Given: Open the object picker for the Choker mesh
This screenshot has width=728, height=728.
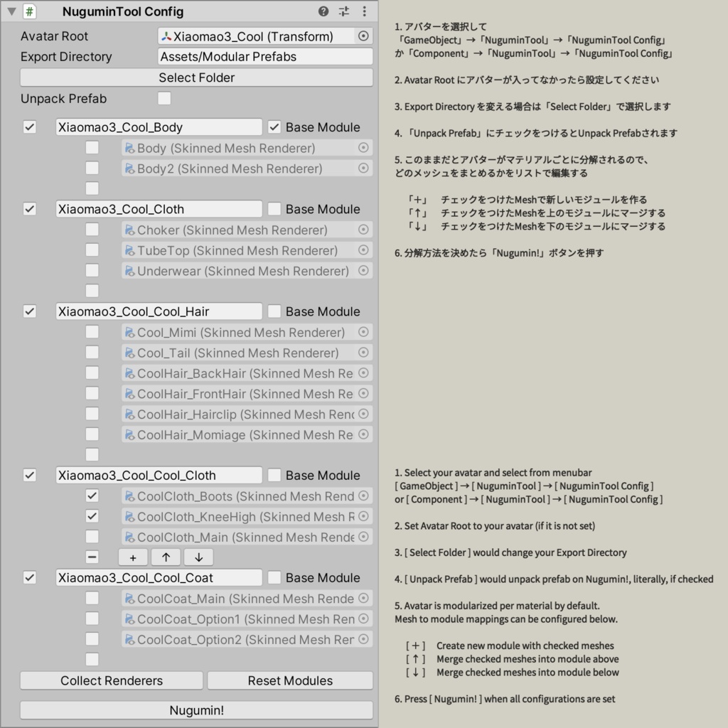Looking at the screenshot, I should [362, 230].
